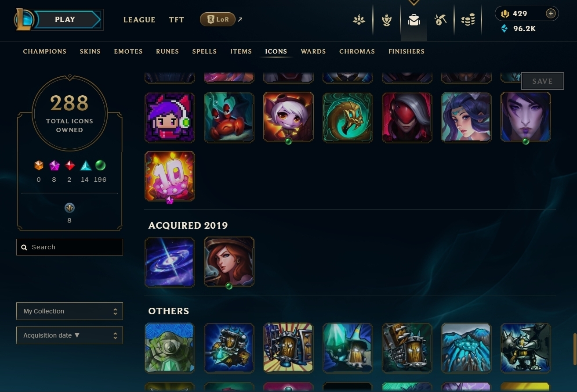Open the Store coins icon
Screen dimensions: 577x392
(468, 20)
